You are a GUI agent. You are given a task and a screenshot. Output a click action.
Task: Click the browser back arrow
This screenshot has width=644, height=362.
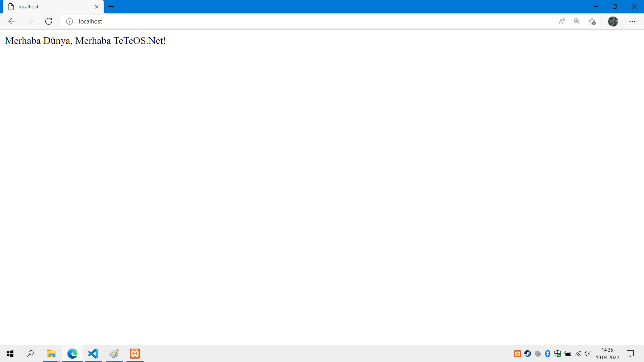pyautogui.click(x=12, y=21)
